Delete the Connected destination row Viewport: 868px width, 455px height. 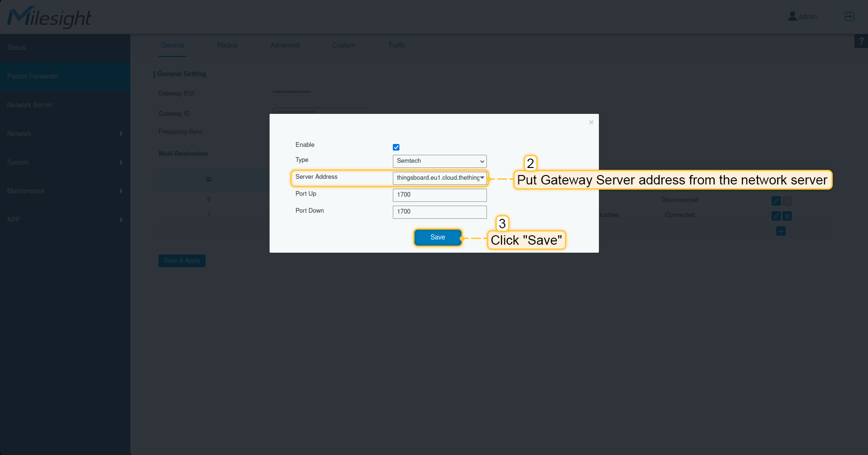787,216
